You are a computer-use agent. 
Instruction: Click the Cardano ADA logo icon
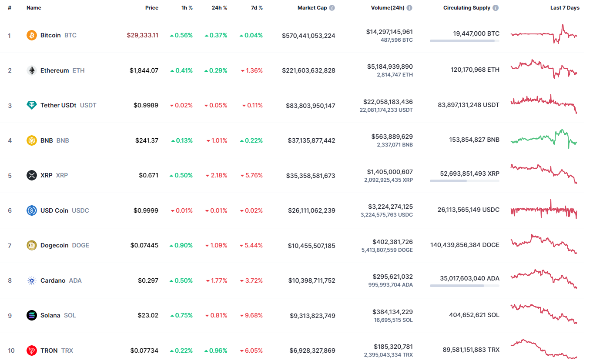pyautogui.click(x=31, y=280)
